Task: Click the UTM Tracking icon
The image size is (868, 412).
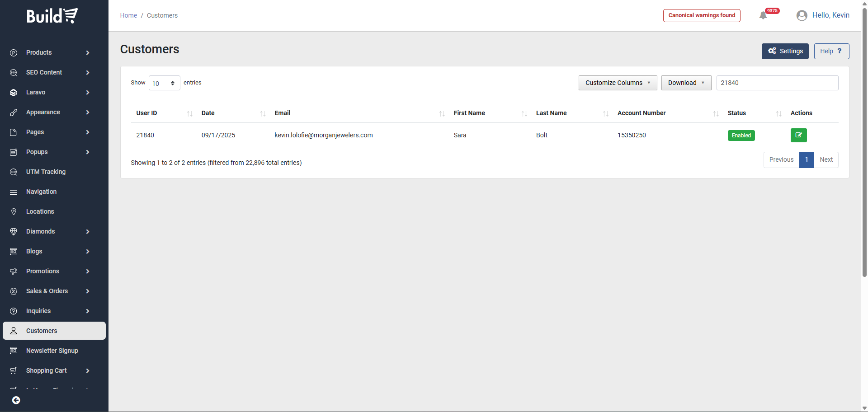Action: tap(14, 172)
